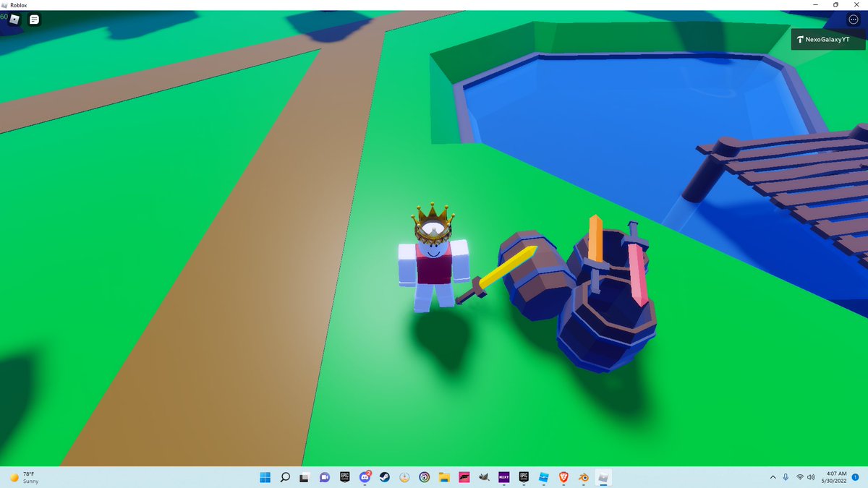This screenshot has height=488, width=868.
Task: Open taskbar Search magnifier
Action: click(285, 477)
